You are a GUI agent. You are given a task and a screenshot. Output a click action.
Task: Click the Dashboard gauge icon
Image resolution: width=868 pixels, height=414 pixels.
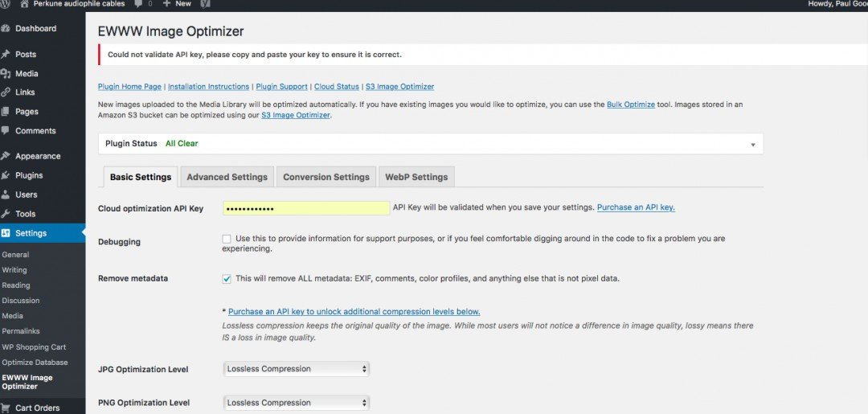[6, 29]
